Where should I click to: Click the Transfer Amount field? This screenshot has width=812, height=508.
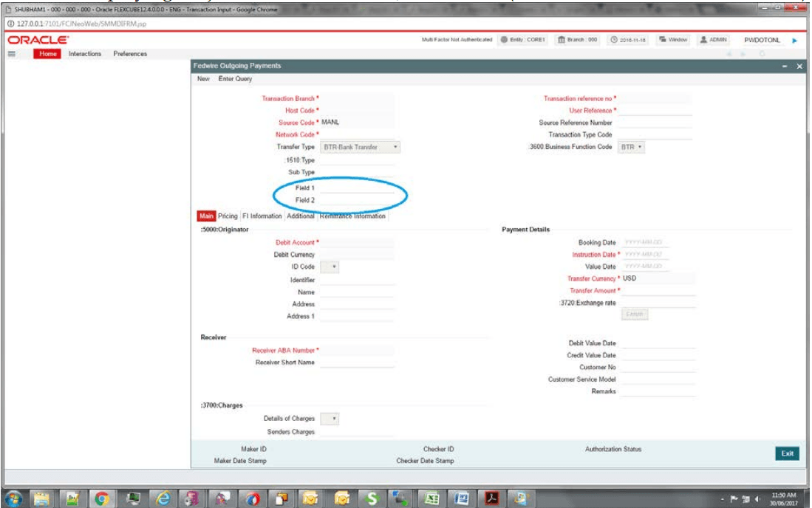pyautogui.click(x=658, y=291)
